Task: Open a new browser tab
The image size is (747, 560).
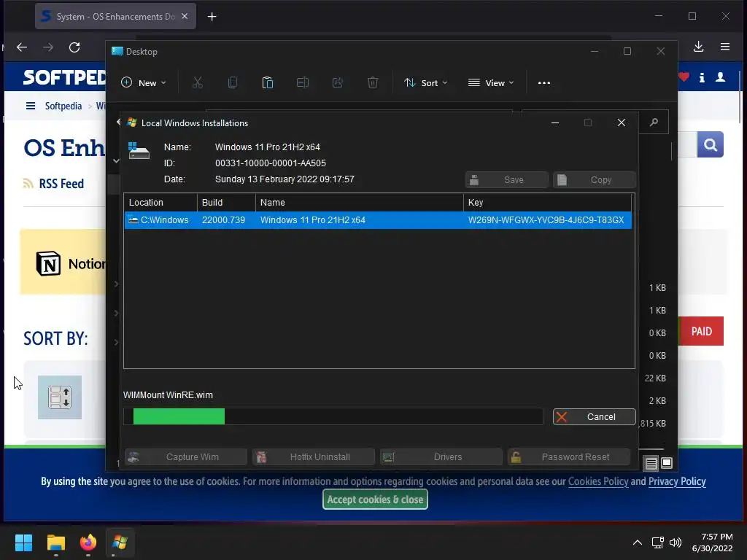Action: [x=212, y=17]
